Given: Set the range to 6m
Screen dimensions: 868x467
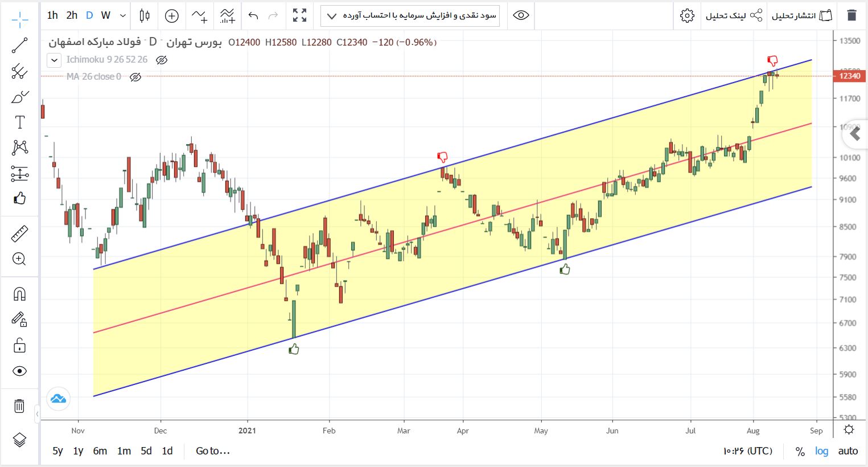Looking at the screenshot, I should (x=100, y=451).
